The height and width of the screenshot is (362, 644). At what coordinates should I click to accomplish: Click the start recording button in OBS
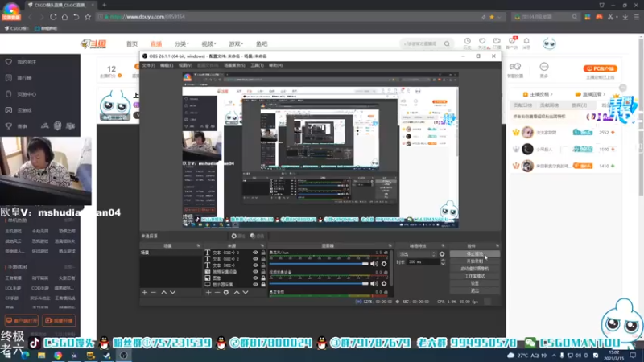475,261
